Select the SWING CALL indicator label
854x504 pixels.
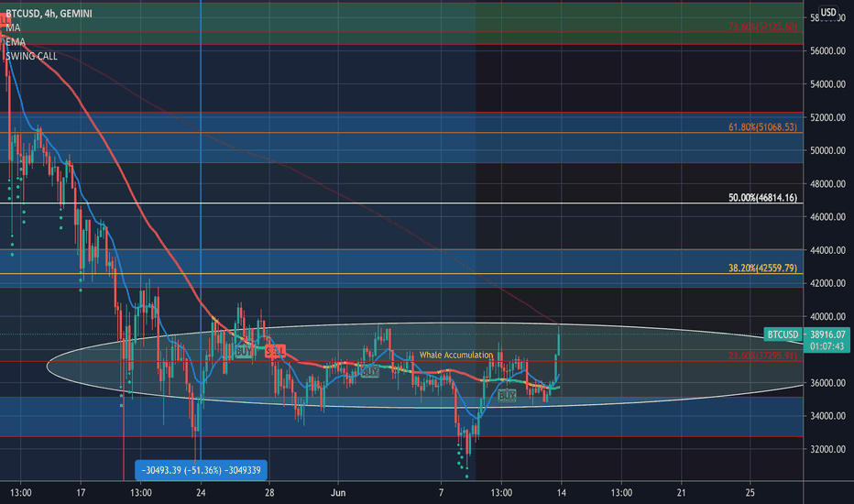(31, 56)
